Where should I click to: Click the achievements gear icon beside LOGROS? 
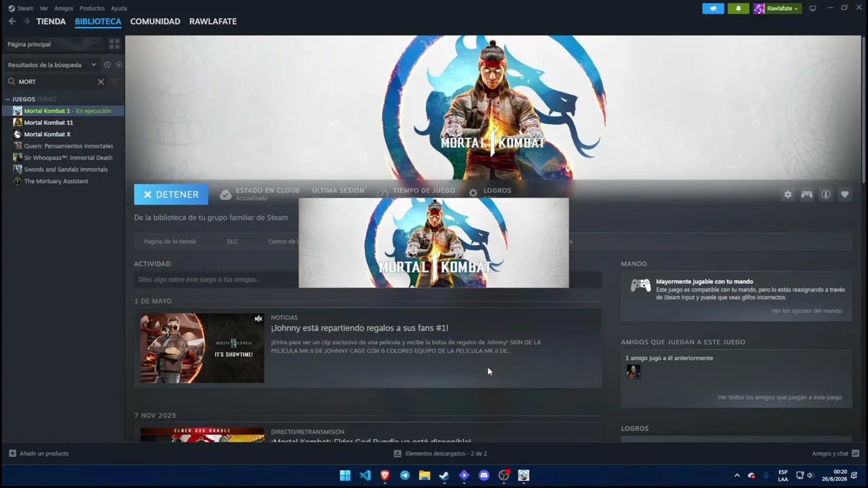(x=473, y=193)
